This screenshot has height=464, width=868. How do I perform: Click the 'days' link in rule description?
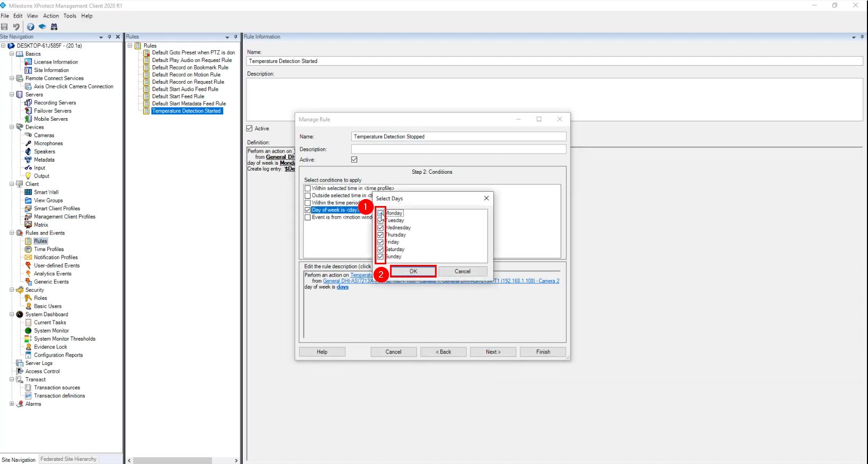pos(343,287)
